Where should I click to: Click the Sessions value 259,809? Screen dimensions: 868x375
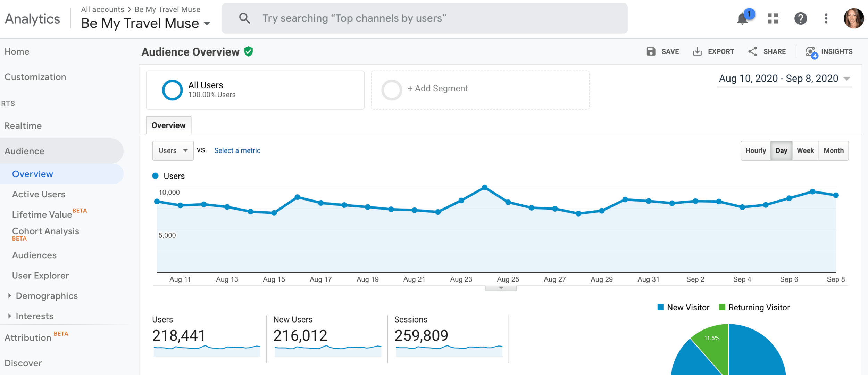(421, 335)
